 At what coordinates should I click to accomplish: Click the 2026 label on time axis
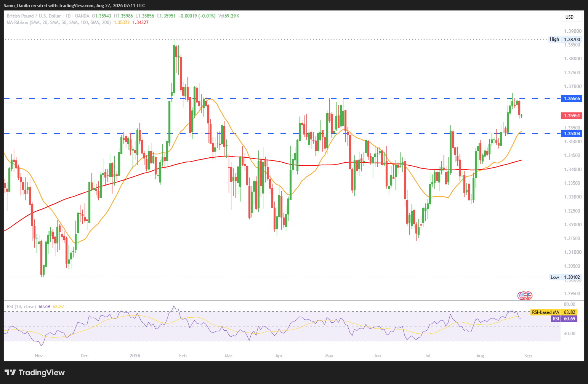click(x=135, y=356)
